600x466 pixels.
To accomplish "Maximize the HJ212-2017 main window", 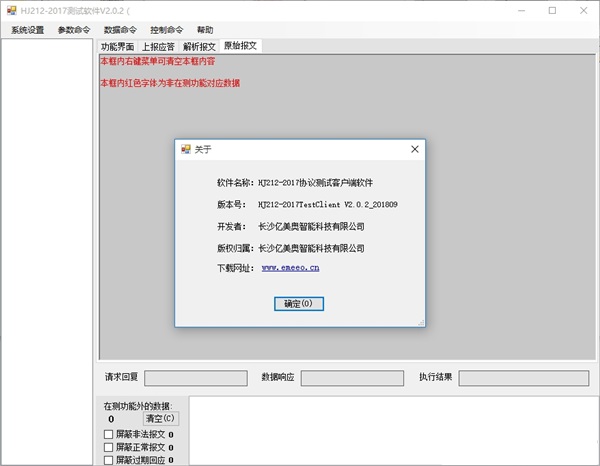I will (x=552, y=10).
